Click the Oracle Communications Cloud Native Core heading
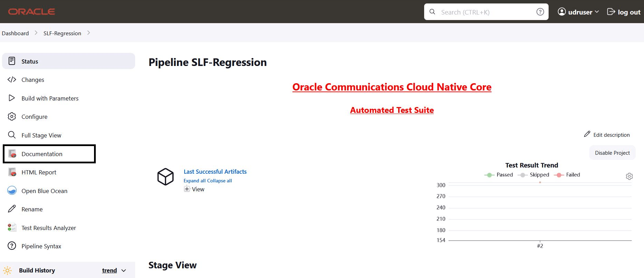 (392, 87)
